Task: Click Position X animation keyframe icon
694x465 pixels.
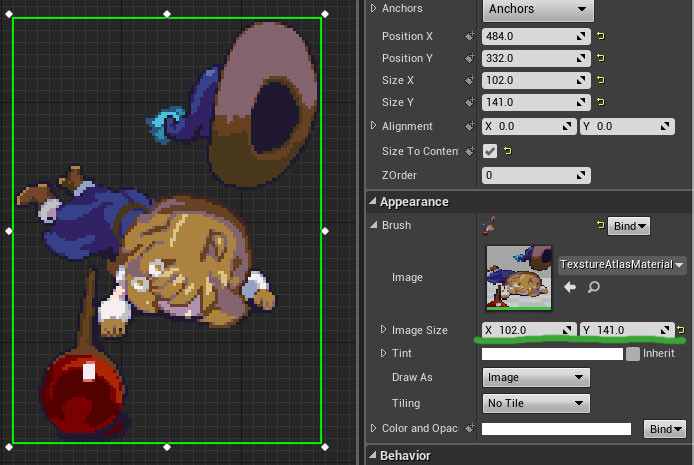Action: (470, 36)
